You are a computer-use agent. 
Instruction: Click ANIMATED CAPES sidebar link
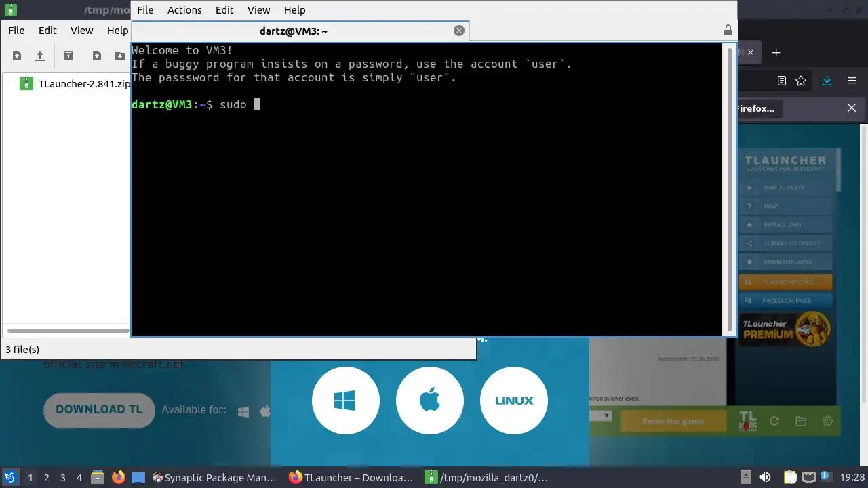pyautogui.click(x=785, y=262)
